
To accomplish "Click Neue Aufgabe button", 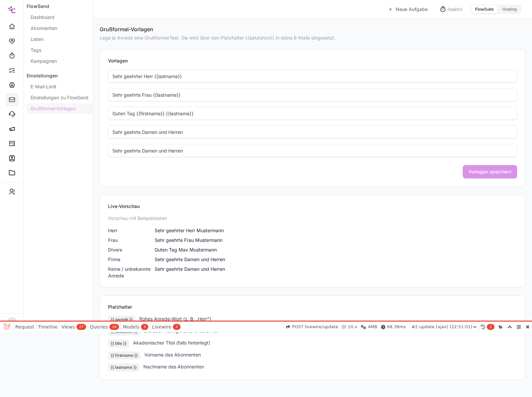I will (x=408, y=9).
